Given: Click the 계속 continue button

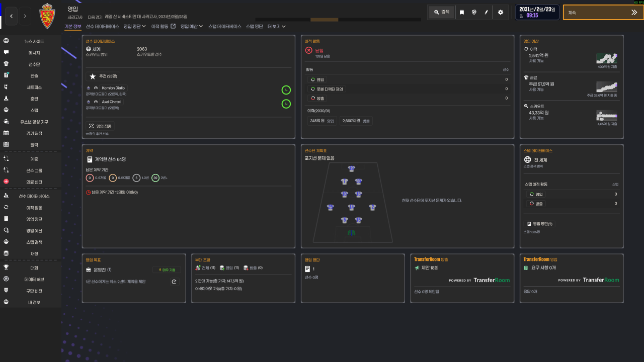Looking at the screenshot, I should [x=603, y=13].
